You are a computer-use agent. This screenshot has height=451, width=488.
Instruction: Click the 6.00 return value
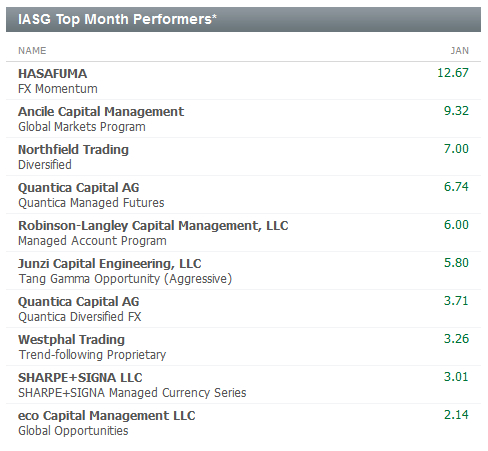pyautogui.click(x=456, y=225)
